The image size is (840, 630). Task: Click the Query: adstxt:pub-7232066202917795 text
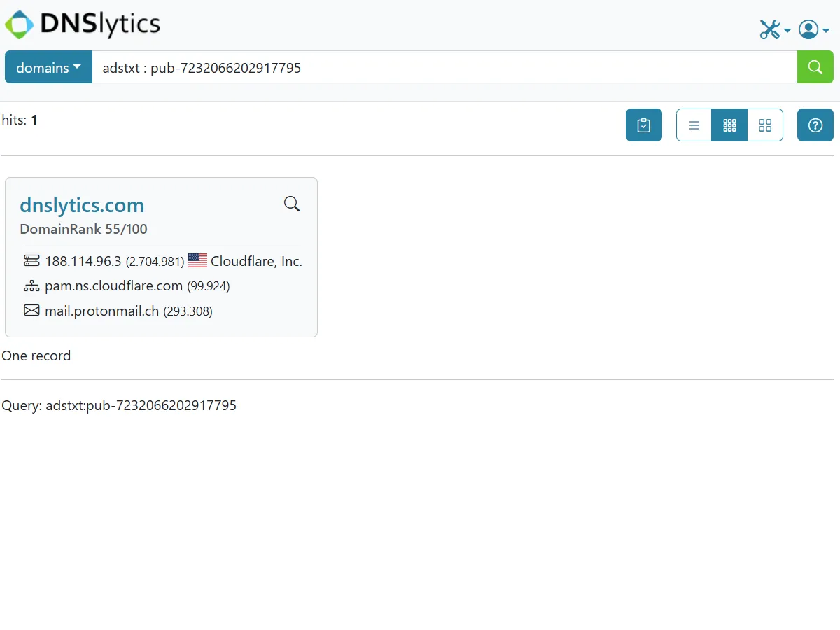coord(119,405)
